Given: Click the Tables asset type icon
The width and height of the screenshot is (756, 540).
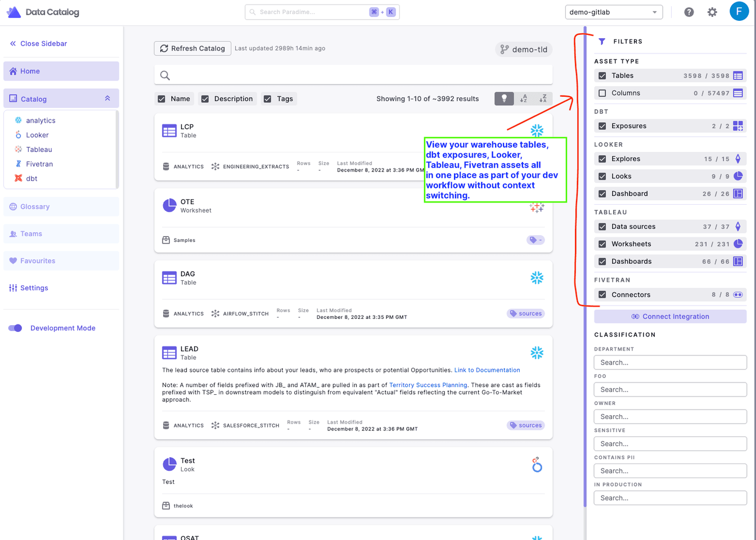Looking at the screenshot, I should [738, 75].
